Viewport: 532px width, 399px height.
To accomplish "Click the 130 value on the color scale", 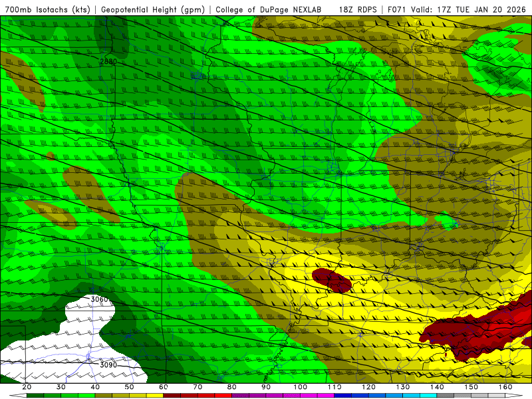I will click(x=403, y=387).
